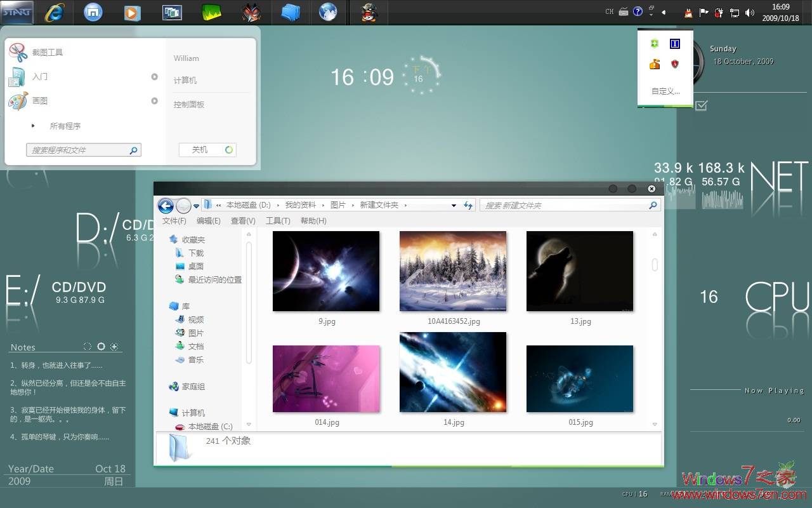
Task: Launch Internet Explorer from the taskbar
Action: (55, 12)
